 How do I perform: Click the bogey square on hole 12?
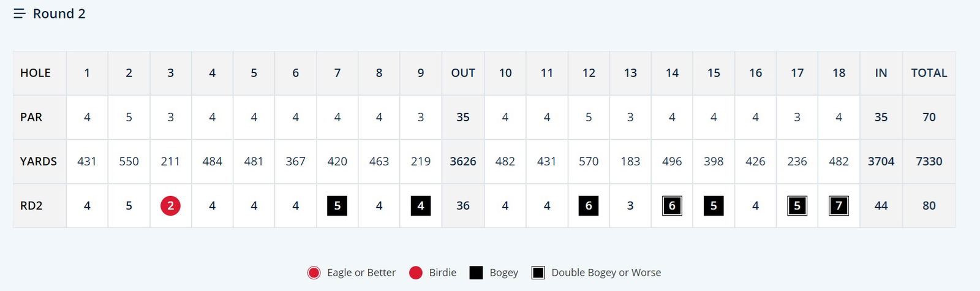coord(589,206)
